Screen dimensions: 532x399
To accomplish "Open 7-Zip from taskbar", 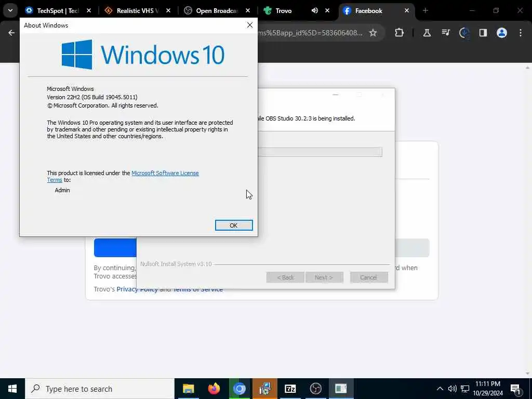I will (290, 389).
